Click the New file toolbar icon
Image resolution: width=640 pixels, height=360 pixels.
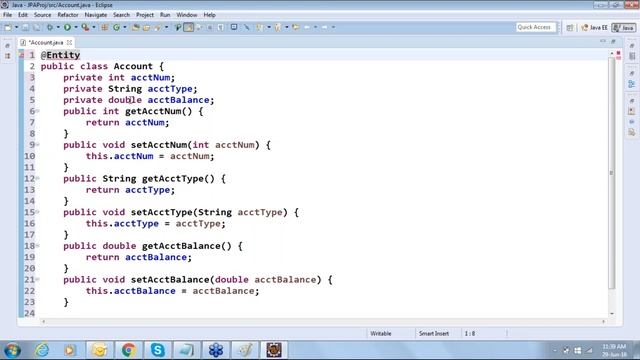coord(8,27)
